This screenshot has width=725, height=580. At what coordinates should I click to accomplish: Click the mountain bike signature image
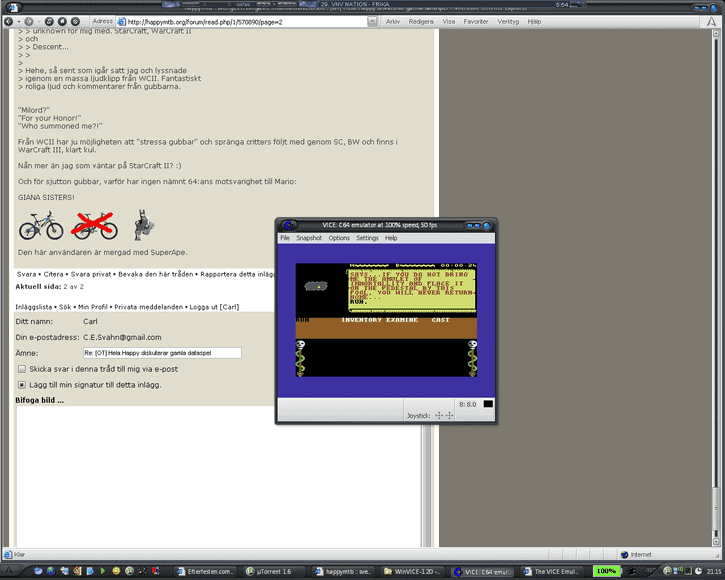pyautogui.click(x=41, y=225)
